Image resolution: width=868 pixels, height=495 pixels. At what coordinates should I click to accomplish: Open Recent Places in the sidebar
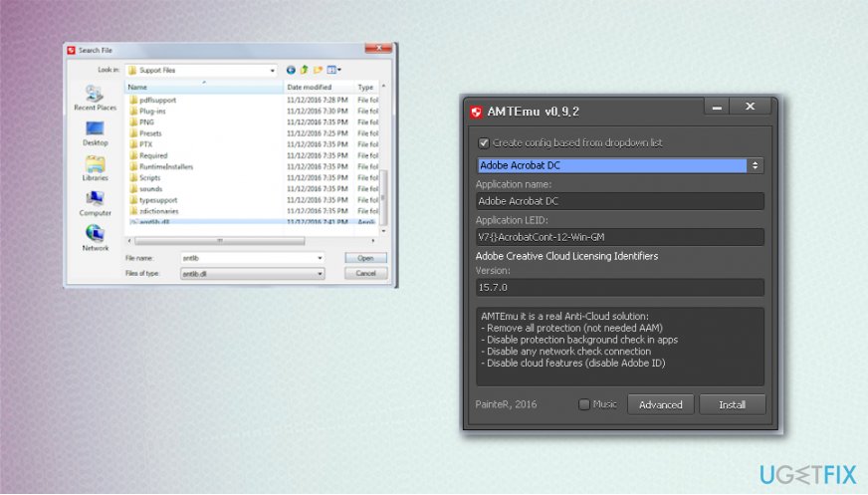(95, 98)
